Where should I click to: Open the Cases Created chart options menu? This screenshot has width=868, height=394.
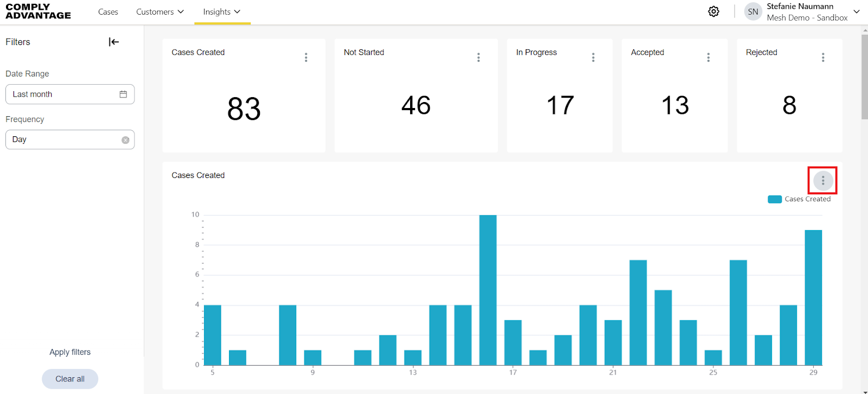(x=823, y=180)
